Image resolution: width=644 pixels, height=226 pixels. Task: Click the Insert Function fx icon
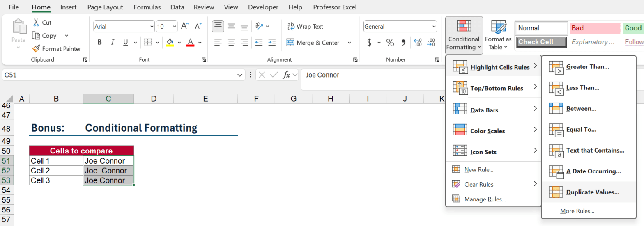tap(287, 75)
